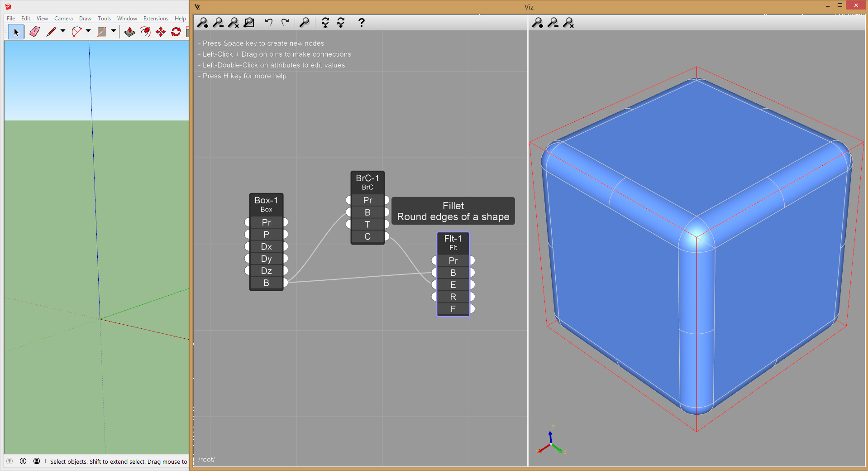Expand the Arc tool dropdown arrow

pos(88,31)
